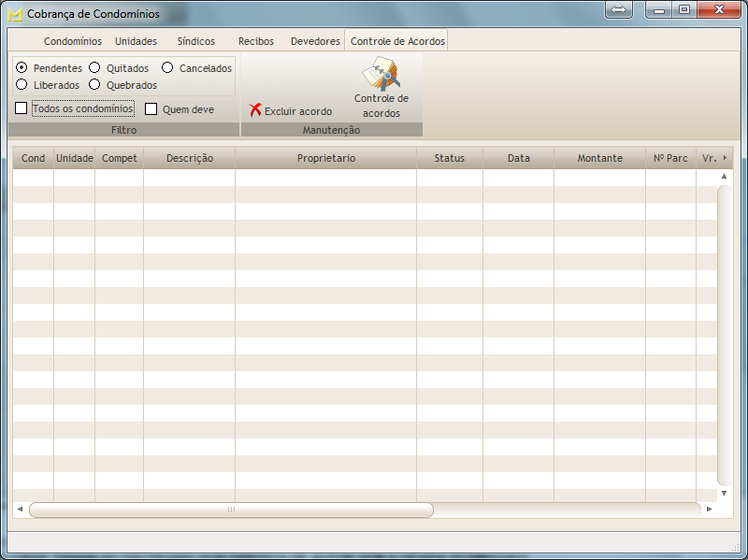Click the app logo in title bar
The height and width of the screenshot is (560, 748).
[15, 14]
